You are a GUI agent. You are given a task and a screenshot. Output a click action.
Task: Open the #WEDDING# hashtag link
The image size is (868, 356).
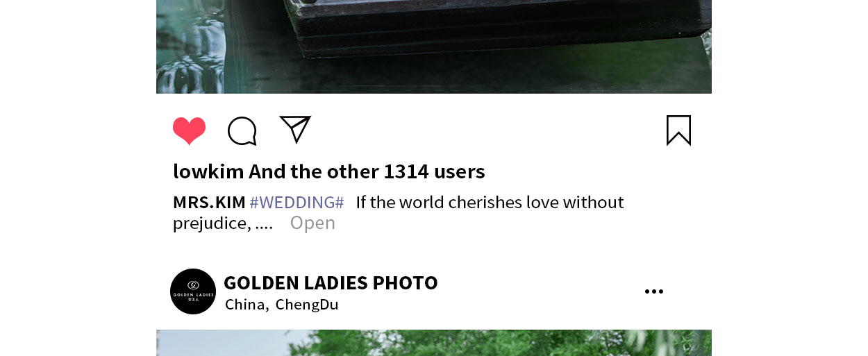click(297, 203)
